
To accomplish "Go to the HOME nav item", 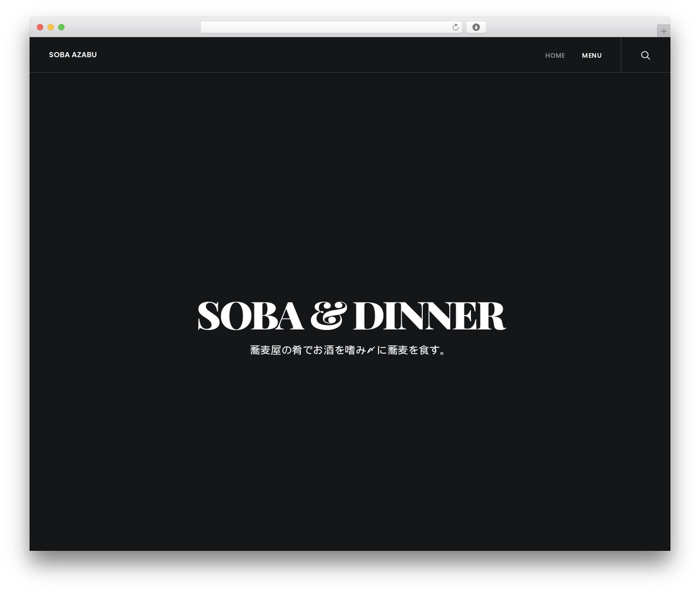I will 555,55.
